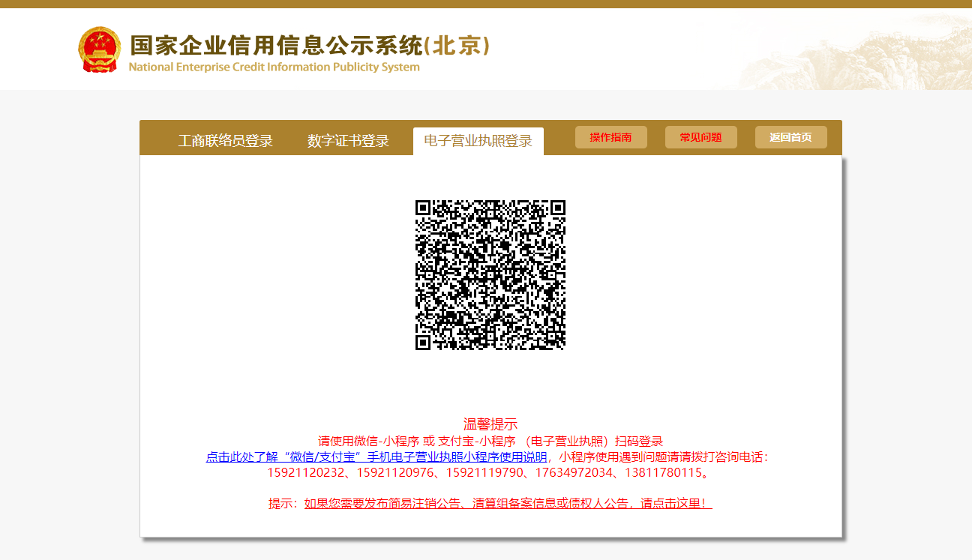Click the English subtitle National Enterprise Credit Information
972x560 pixels.
[x=274, y=67]
